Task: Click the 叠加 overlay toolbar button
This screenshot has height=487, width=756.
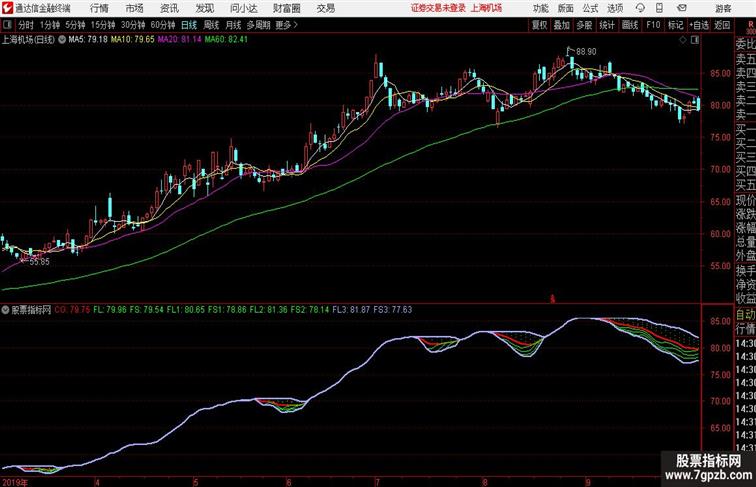Action: pos(562,25)
